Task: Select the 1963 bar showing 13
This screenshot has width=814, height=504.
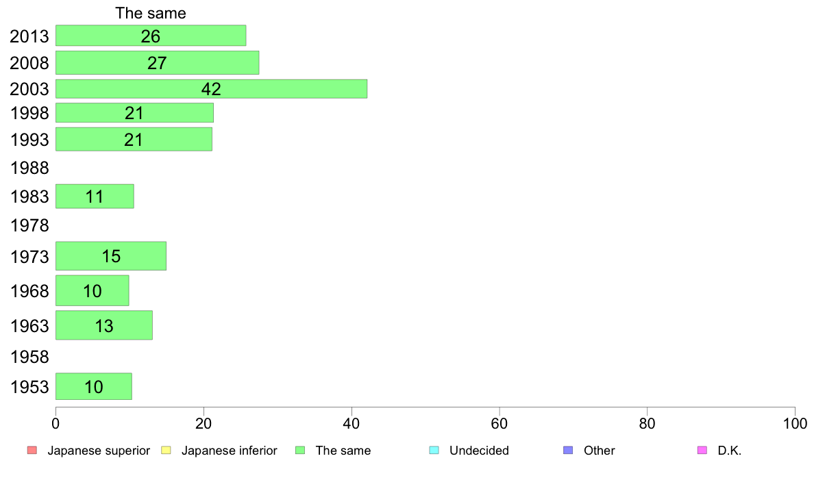Action: 104,325
